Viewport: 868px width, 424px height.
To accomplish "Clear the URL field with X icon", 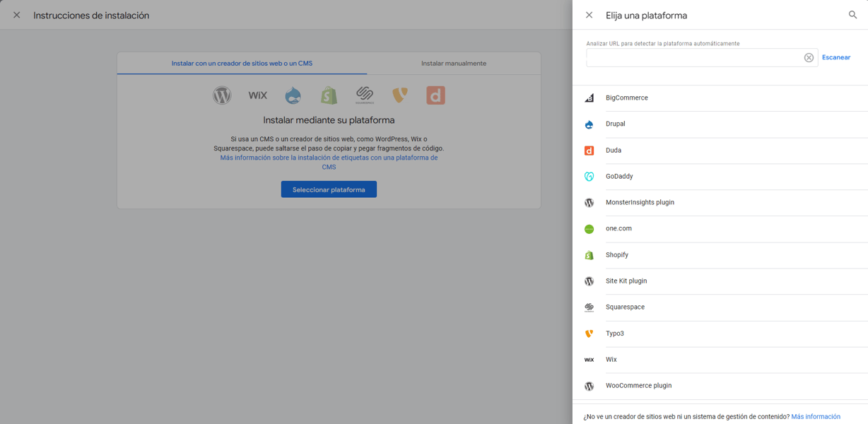I will coord(809,58).
